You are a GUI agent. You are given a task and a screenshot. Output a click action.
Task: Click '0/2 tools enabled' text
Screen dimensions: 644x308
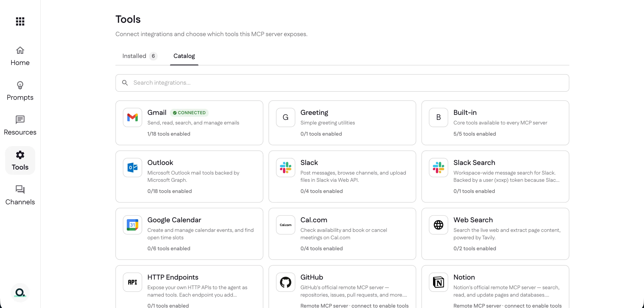click(x=474, y=248)
